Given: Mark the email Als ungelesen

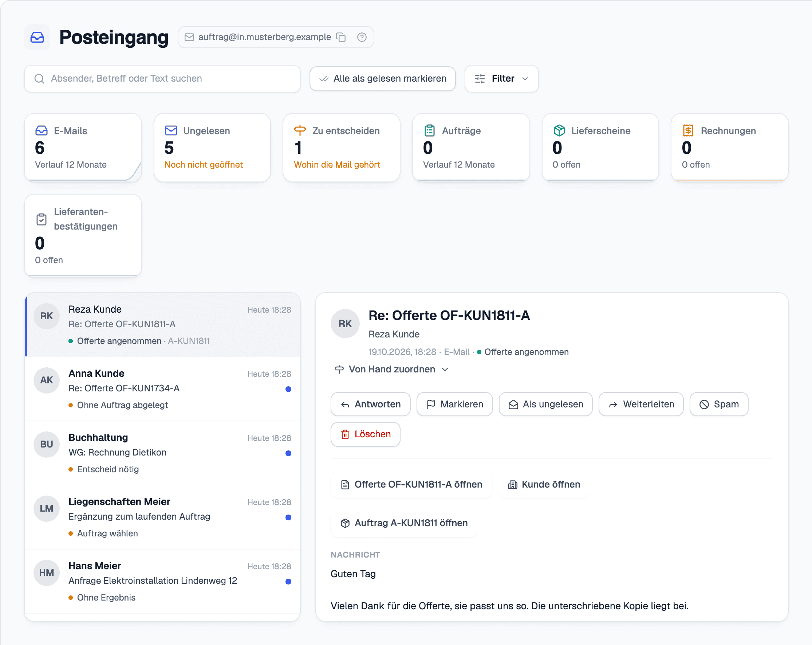Looking at the screenshot, I should (x=545, y=404).
